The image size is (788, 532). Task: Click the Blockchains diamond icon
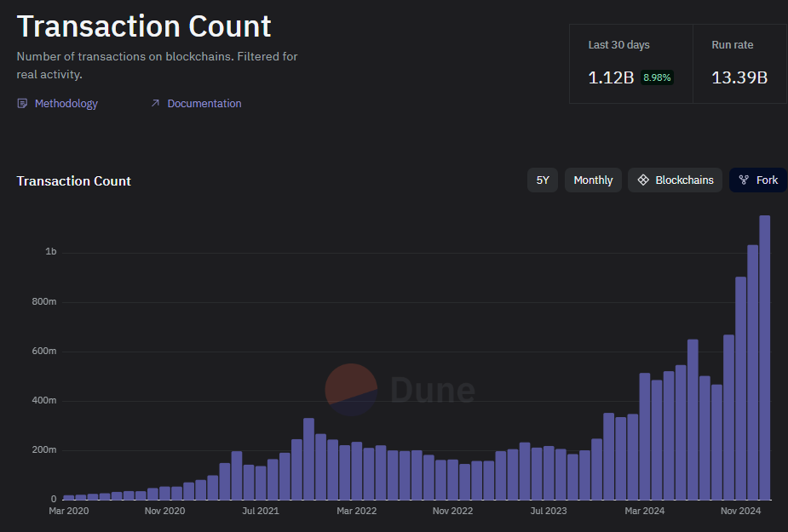[x=643, y=180]
